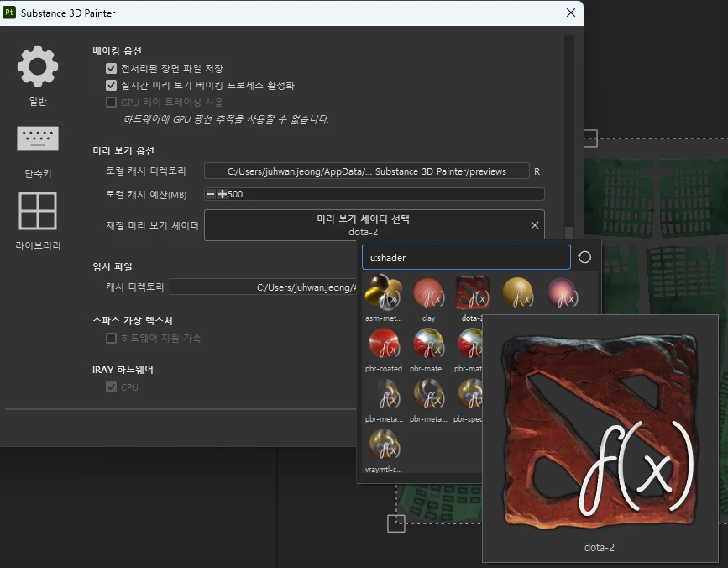Image resolution: width=728 pixels, height=568 pixels.
Task: Toggle 실시간 미리 보기 베이킹 프로세스 checkbox
Action: (x=111, y=86)
